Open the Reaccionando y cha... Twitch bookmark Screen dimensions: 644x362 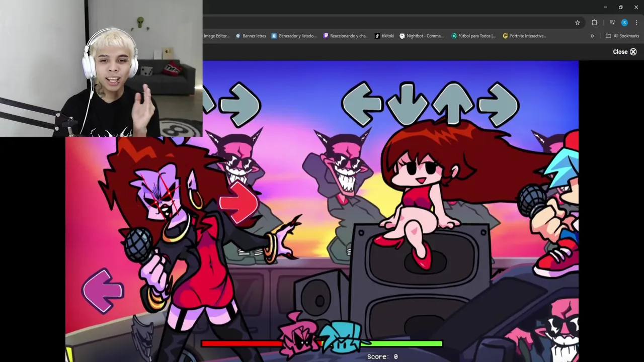tap(346, 36)
